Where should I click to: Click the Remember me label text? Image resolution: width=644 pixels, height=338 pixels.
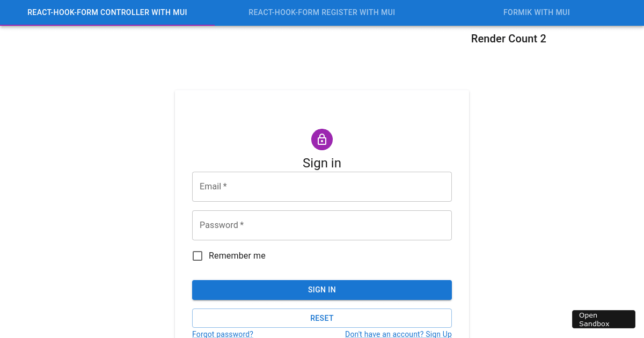click(237, 256)
